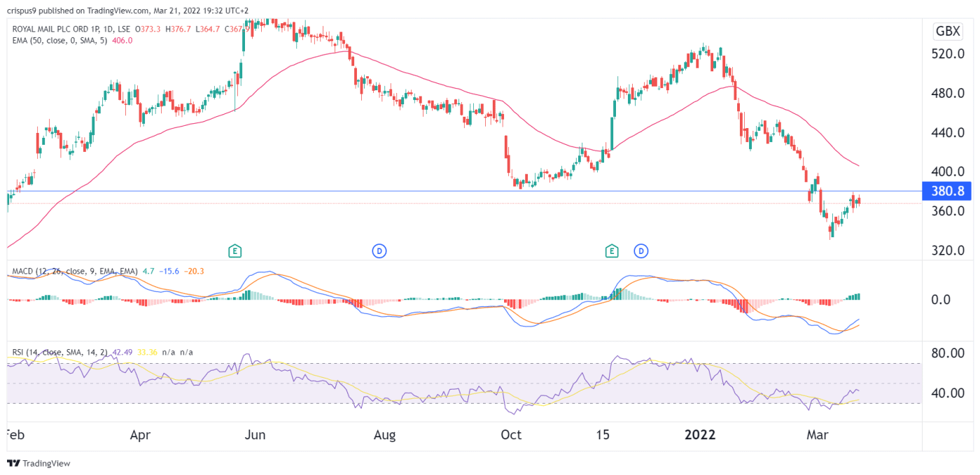Select the 2022 label on the time axis
Viewport: 980px width, 475px height.
click(x=699, y=434)
